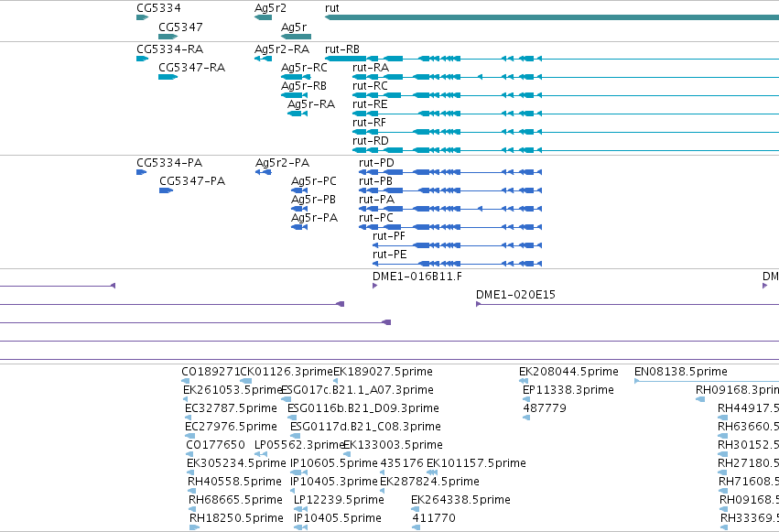This screenshot has width=779, height=532.
Task: Select the Ag5r-RA transcript label
Action: [311, 104]
